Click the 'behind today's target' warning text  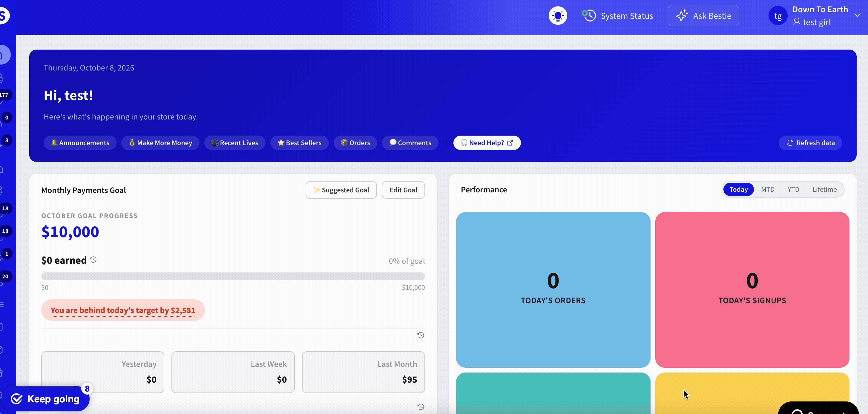click(123, 310)
